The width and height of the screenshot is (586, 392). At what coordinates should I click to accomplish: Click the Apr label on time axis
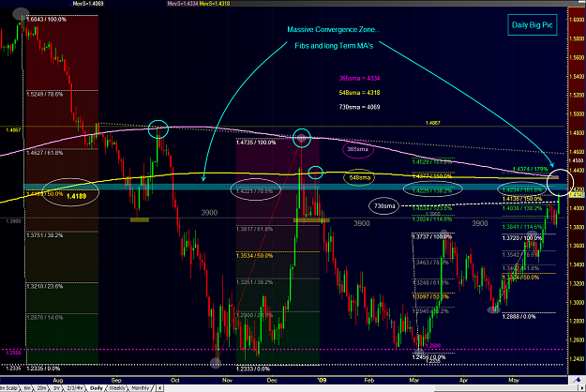463,380
